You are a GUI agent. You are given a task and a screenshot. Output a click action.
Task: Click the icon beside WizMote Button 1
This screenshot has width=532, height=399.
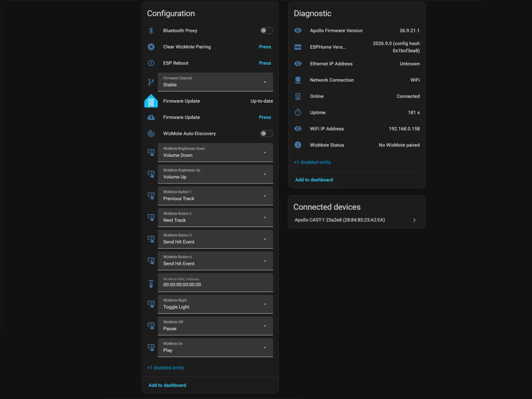[151, 196]
